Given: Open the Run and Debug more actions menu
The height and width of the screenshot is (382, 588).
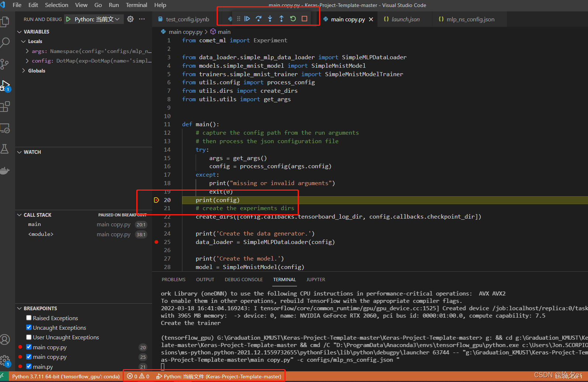Looking at the screenshot, I should pos(142,19).
